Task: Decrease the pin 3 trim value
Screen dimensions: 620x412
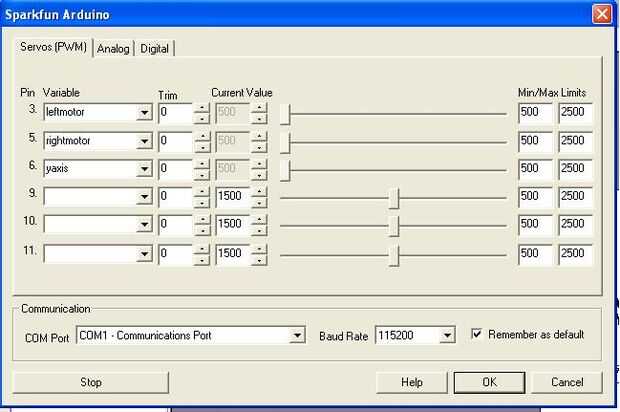Action: click(202, 118)
